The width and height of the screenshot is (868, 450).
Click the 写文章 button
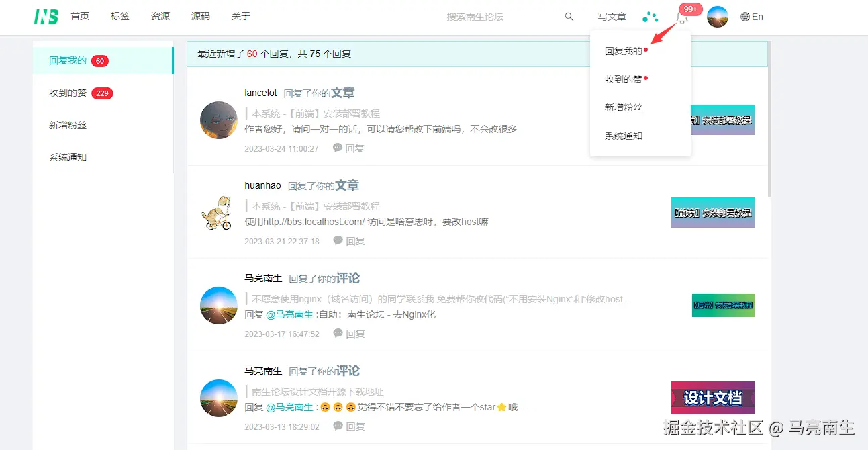pos(612,16)
